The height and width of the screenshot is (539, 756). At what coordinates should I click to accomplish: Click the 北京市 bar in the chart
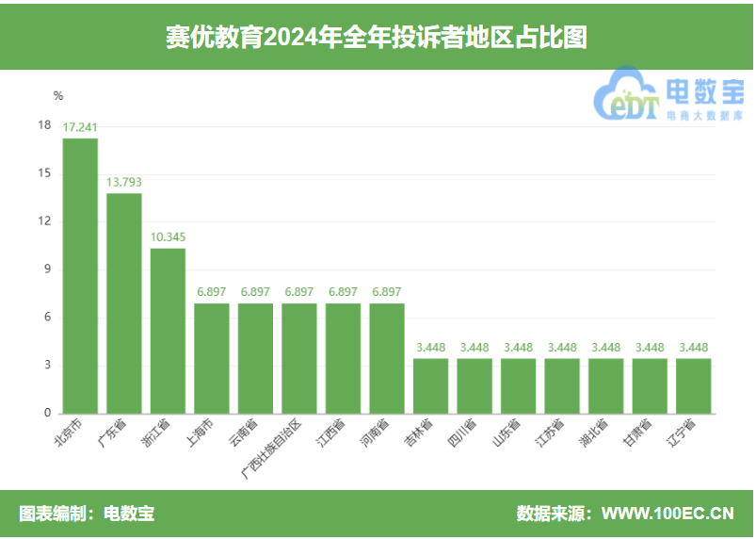click(80, 276)
